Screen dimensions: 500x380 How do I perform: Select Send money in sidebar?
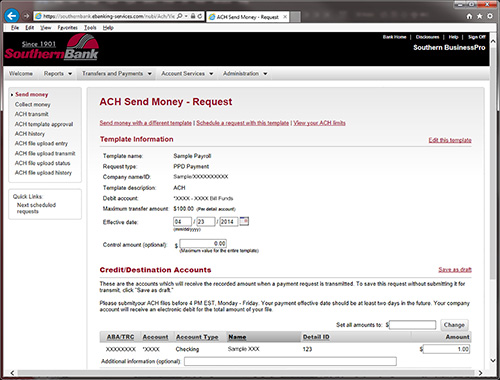click(x=32, y=95)
